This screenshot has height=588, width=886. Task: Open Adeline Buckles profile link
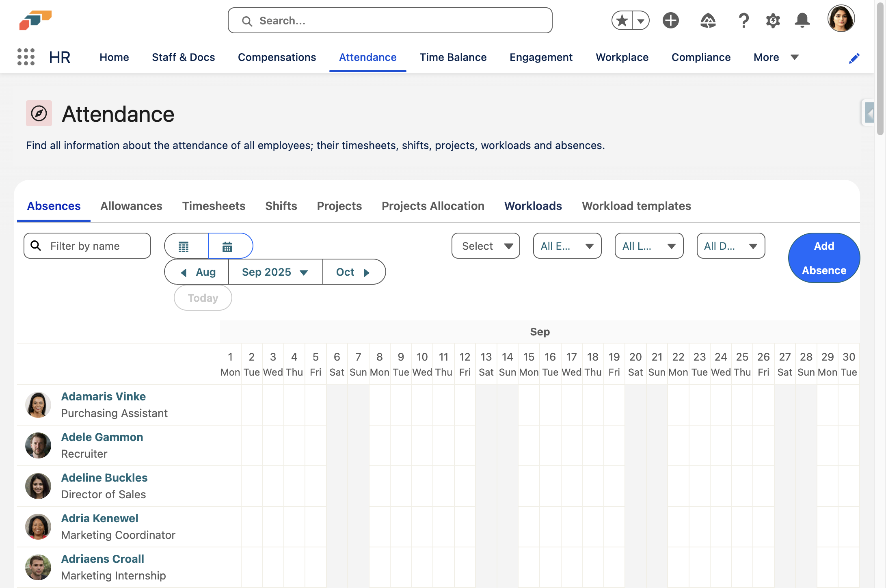[104, 478]
